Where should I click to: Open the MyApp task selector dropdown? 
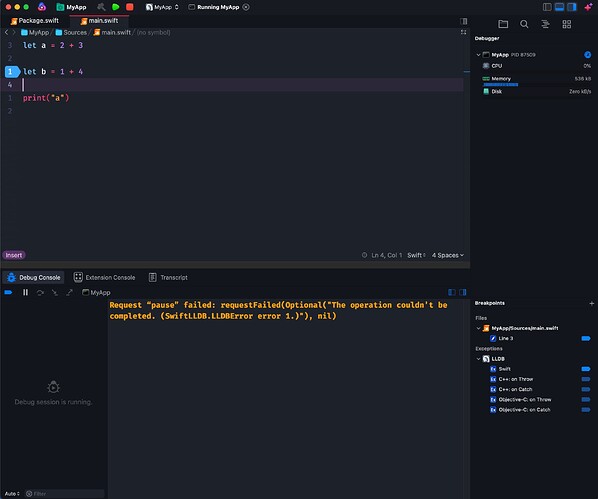pyautogui.click(x=162, y=7)
